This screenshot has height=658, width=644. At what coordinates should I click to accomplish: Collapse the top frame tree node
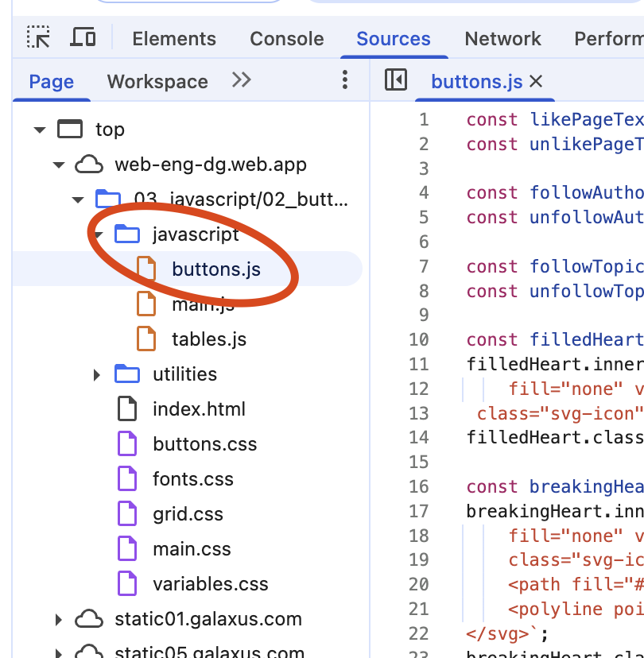pyautogui.click(x=39, y=129)
